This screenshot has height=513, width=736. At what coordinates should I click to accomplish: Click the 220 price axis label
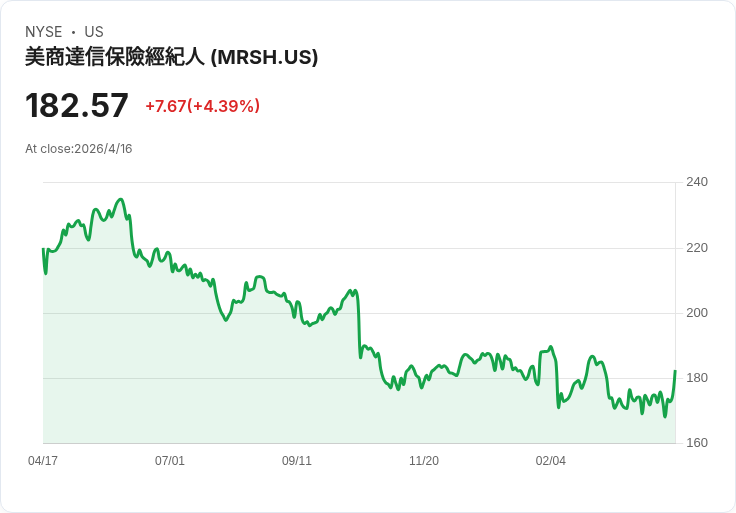[x=697, y=247]
